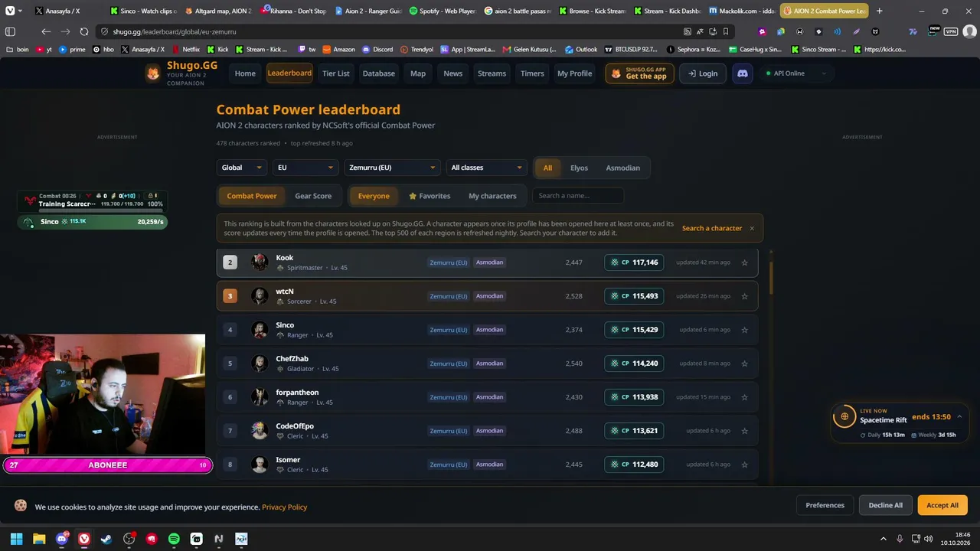The image size is (980, 551).
Task: Open Steam from the taskbar
Action: [106, 539]
